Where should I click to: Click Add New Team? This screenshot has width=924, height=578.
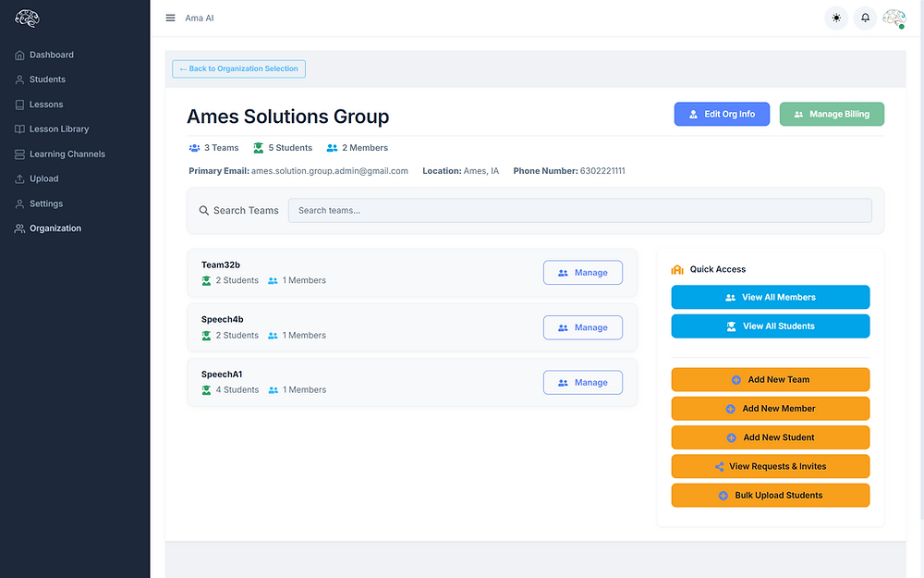click(771, 380)
